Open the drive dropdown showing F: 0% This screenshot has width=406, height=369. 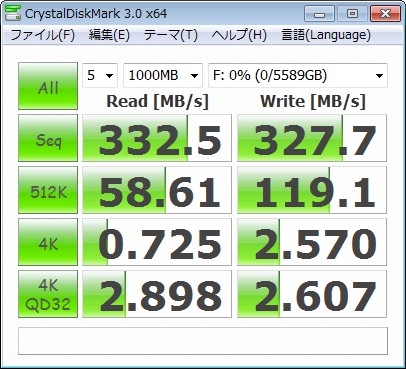coord(298,75)
